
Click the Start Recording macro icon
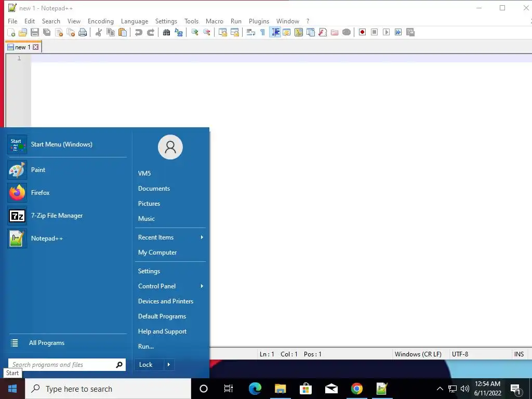click(362, 32)
